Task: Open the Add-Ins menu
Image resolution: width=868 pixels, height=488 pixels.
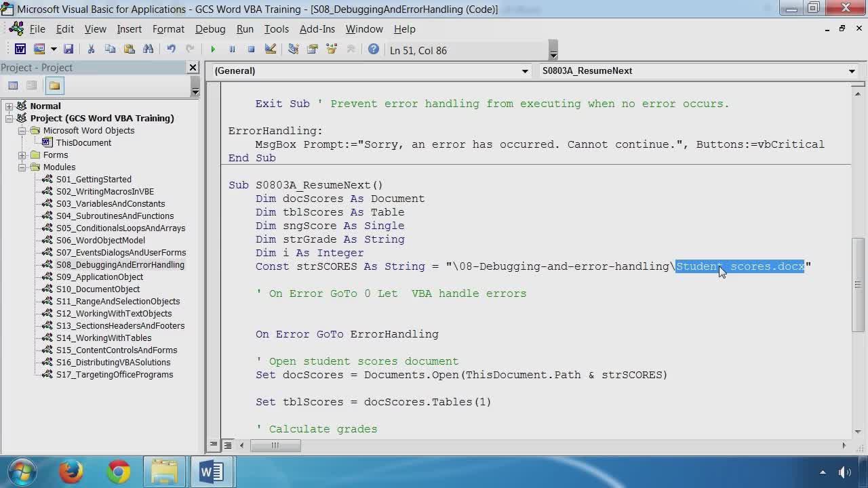Action: (317, 29)
